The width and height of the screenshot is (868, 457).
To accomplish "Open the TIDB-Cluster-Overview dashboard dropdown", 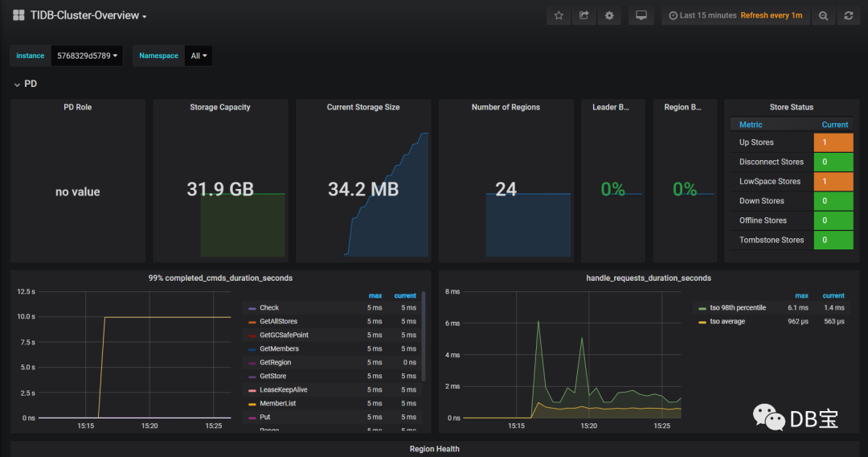I will coord(88,15).
